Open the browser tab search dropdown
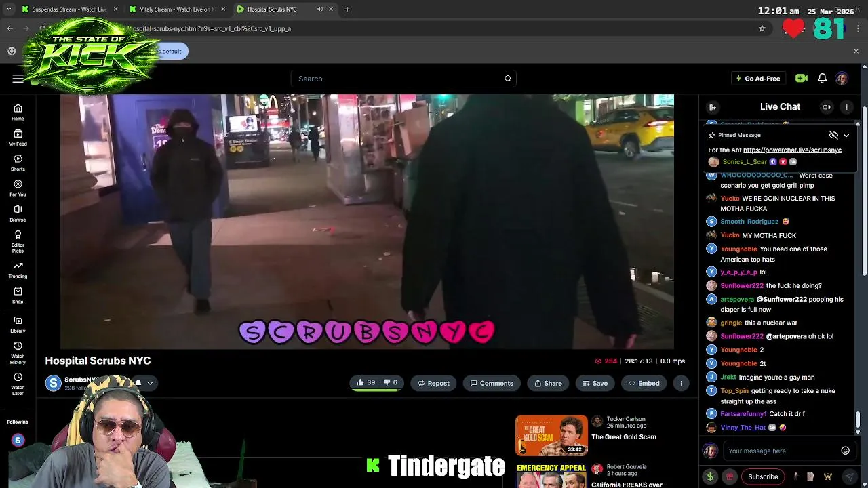 (x=9, y=9)
